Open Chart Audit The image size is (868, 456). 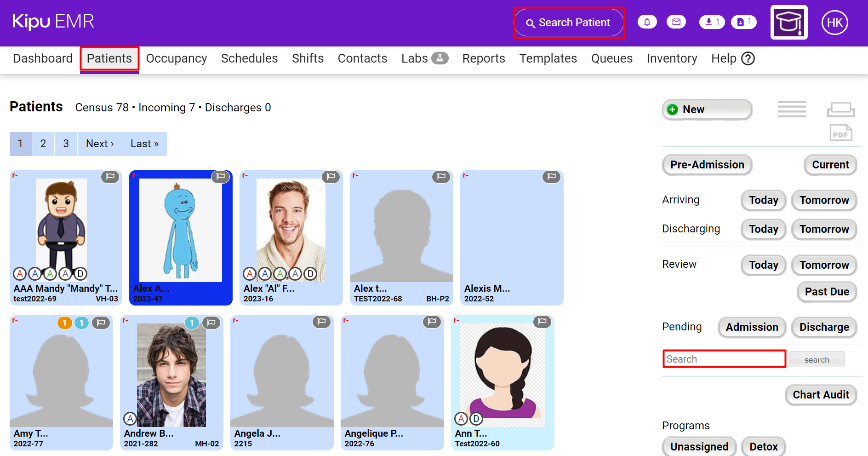tap(821, 395)
